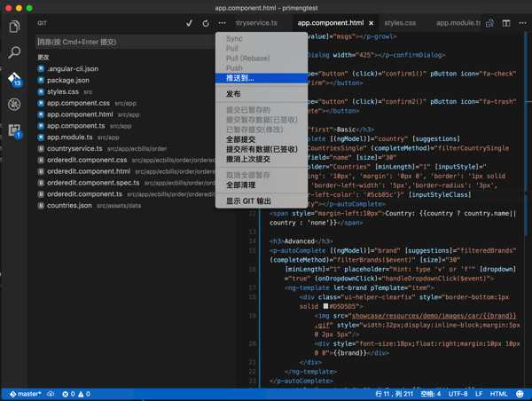Screen dimensions: 532x401
Task: Open the Extensions view icon
Action: point(14,130)
